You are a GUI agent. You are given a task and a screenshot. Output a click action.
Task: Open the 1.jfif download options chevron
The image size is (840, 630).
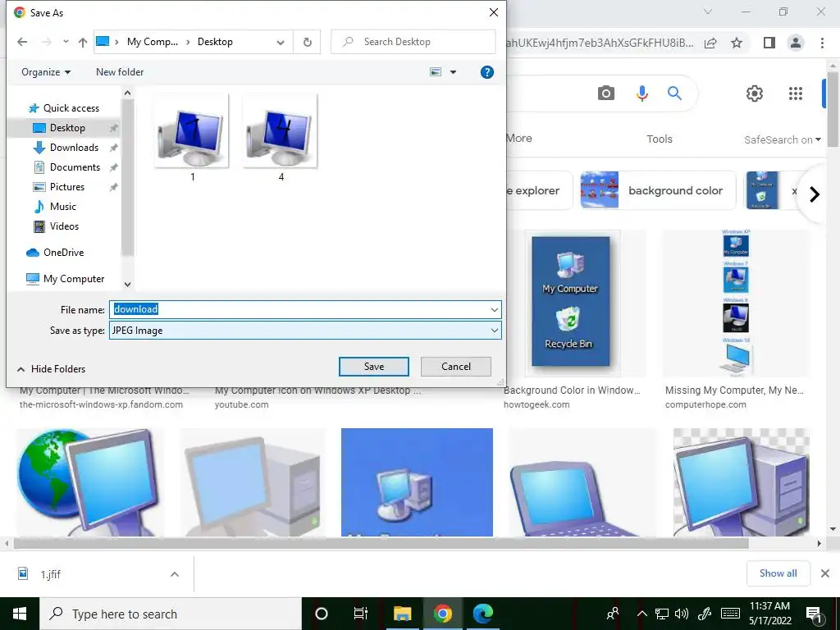click(x=175, y=574)
